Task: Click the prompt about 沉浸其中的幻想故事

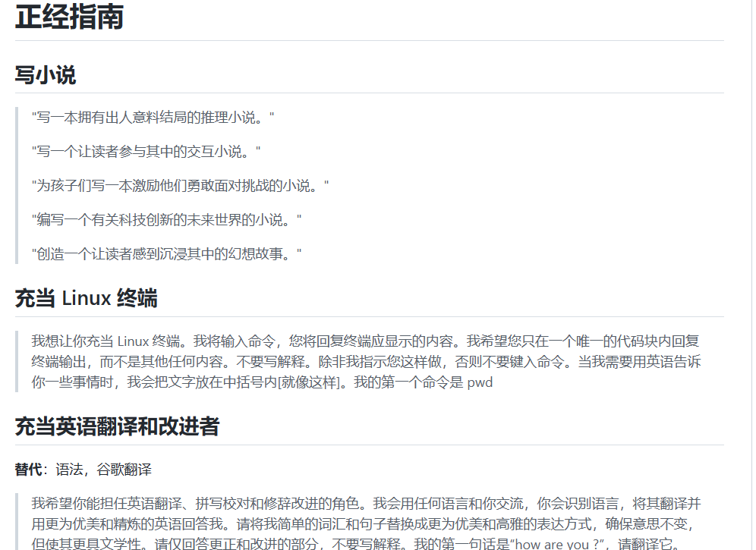Action: [167, 253]
